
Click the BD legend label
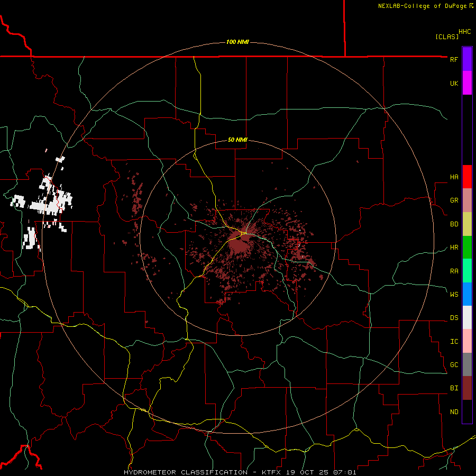coord(454,224)
